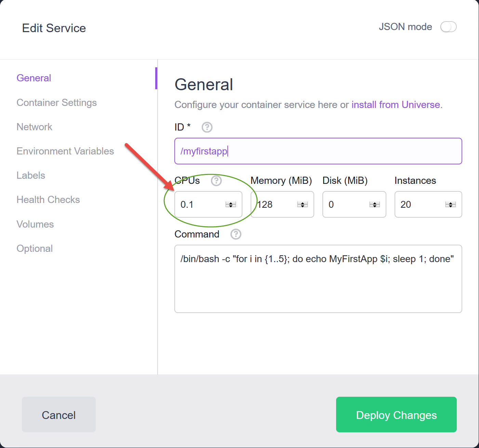Viewport: 479px width, 448px height.
Task: Click into the CPUs value field
Action: pyautogui.click(x=208, y=204)
